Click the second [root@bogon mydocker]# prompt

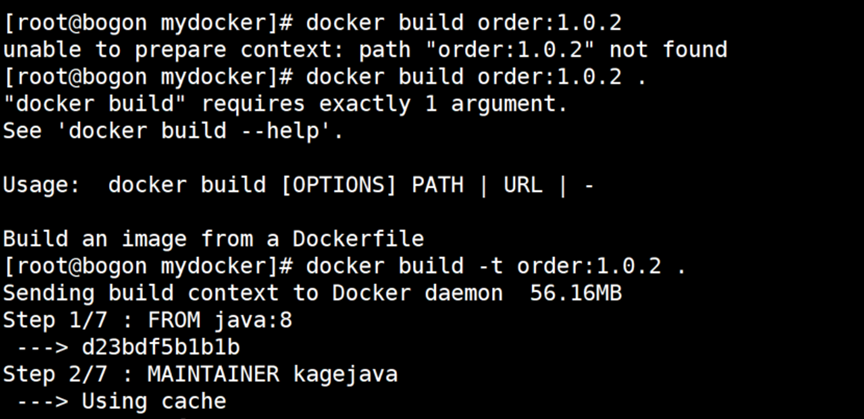pyautogui.click(x=148, y=77)
